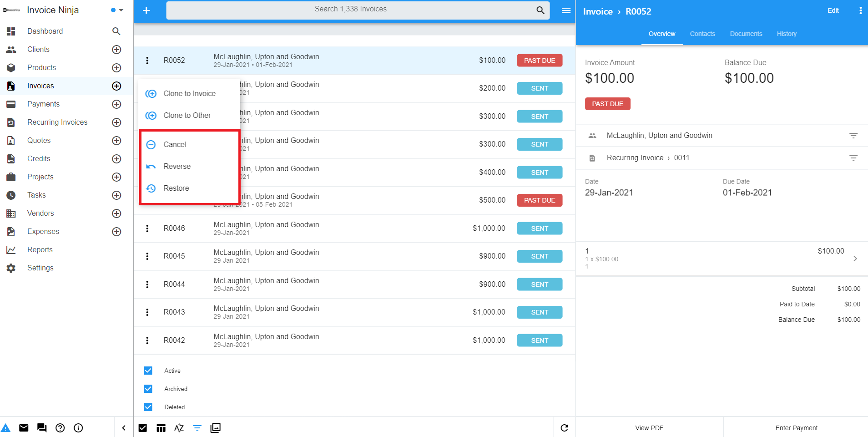Screen dimensions: 868x437
Task: Open the help question mark icon
Action: pyautogui.click(x=60, y=427)
